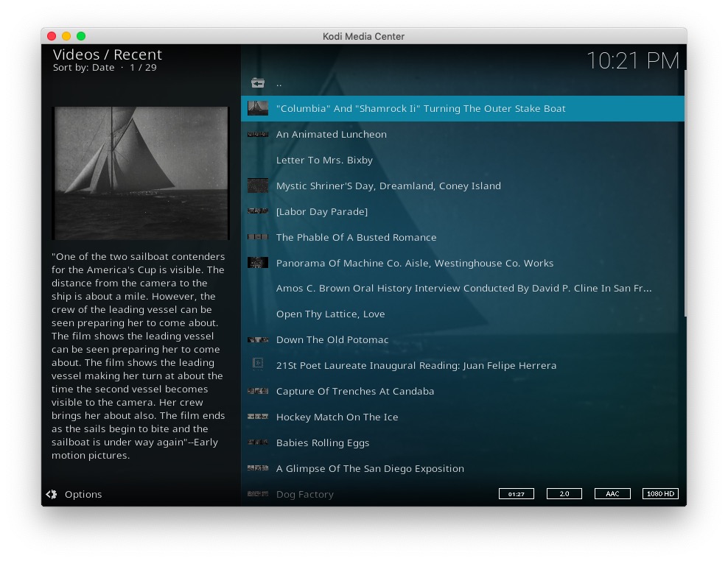The width and height of the screenshot is (728, 561).
Task: Open the Options side menu
Action: [83, 495]
